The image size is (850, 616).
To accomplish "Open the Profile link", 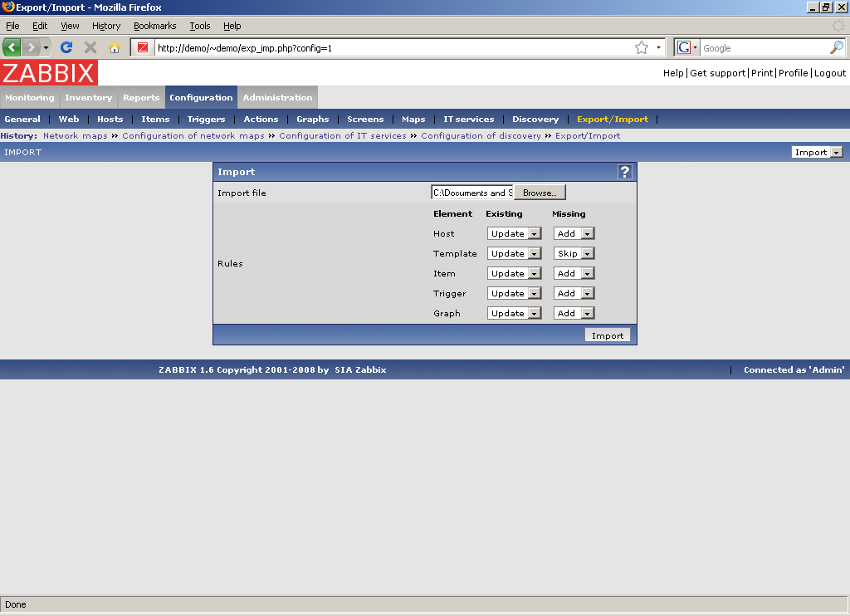I will click(794, 73).
